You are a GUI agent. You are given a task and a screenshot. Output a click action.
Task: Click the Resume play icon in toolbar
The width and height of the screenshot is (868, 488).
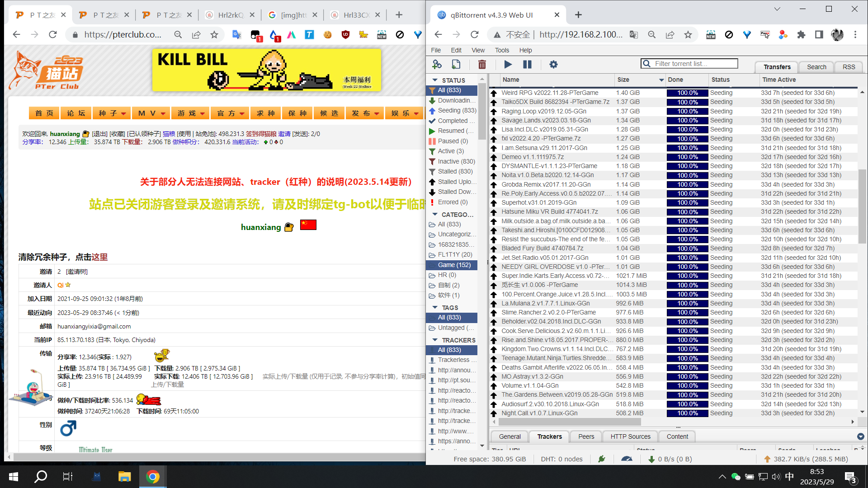pyautogui.click(x=508, y=65)
